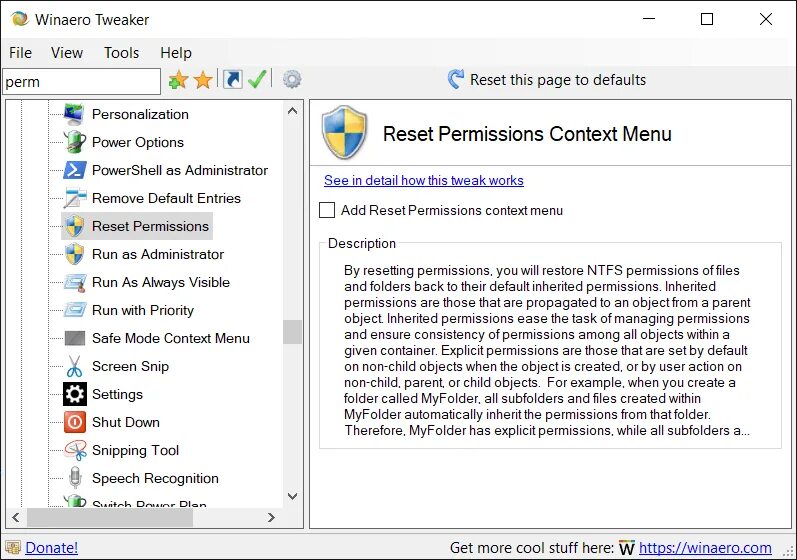
Task: Select the Shut Down tree item
Action: 126,422
